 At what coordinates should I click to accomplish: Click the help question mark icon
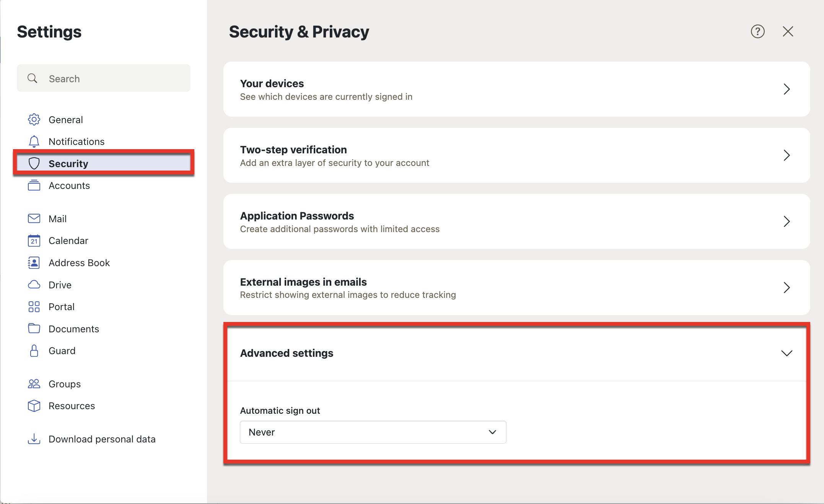pos(757,32)
